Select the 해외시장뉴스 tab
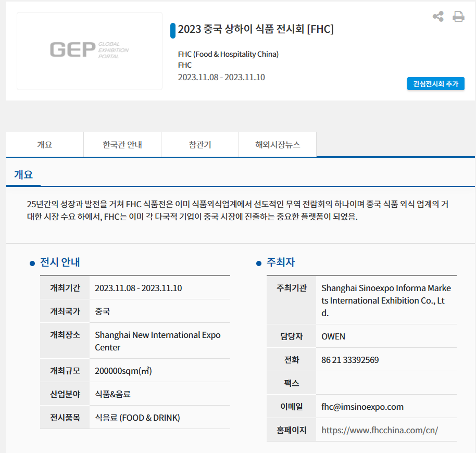This screenshot has width=476, height=453. (278, 144)
